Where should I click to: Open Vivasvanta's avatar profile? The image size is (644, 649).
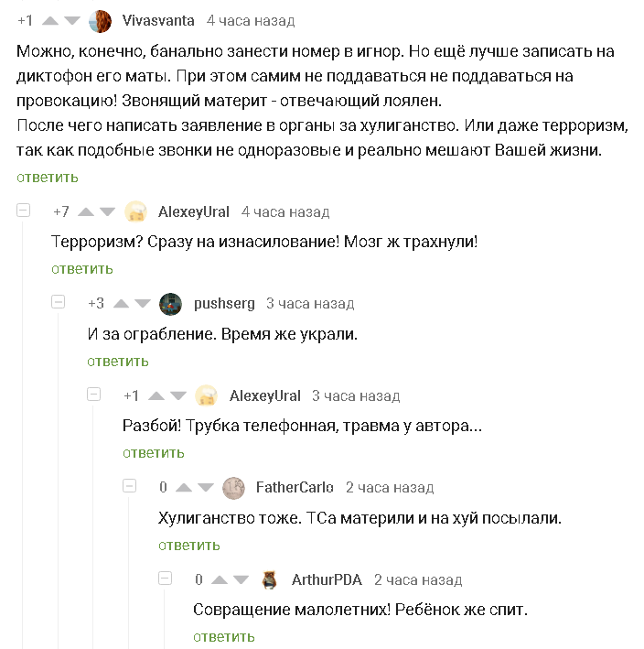click(x=101, y=20)
